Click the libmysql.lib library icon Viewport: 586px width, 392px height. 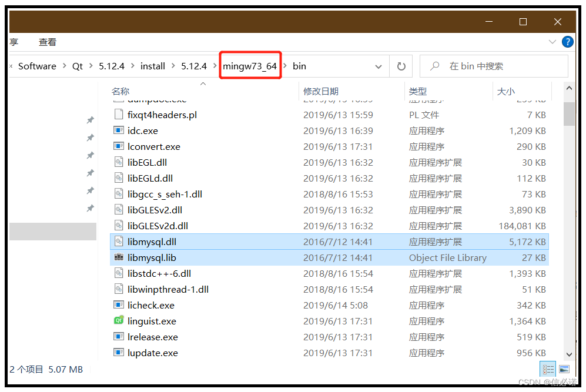click(x=119, y=257)
